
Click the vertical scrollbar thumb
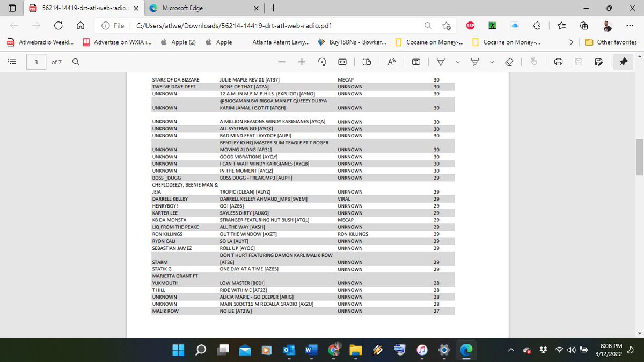point(639,157)
